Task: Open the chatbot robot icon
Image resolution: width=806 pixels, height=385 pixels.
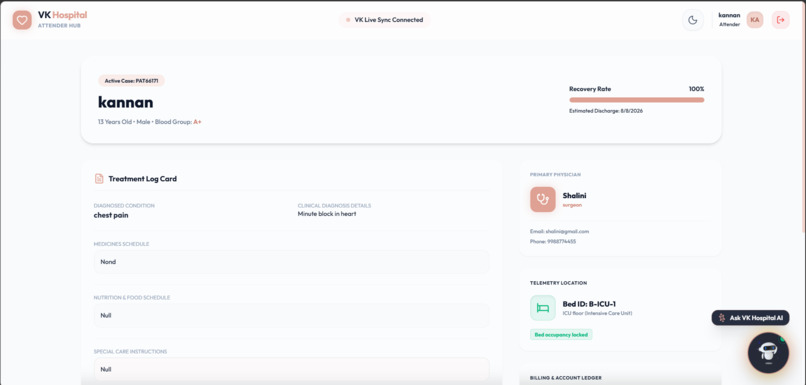Action: pyautogui.click(x=768, y=352)
